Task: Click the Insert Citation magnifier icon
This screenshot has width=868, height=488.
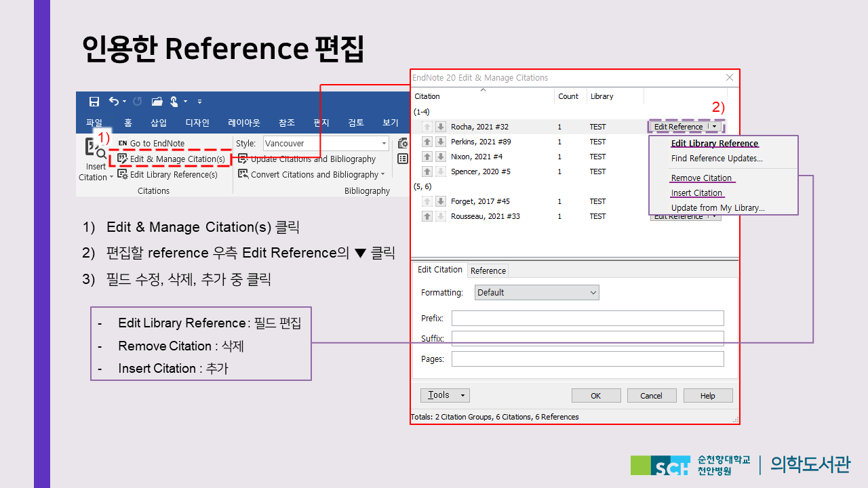Action: click(95, 148)
